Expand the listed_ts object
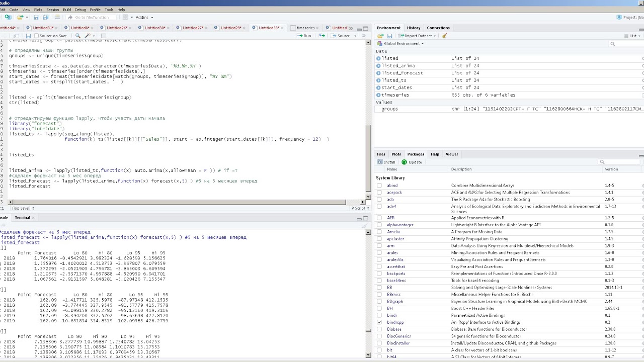644x362 pixels. pos(378,80)
